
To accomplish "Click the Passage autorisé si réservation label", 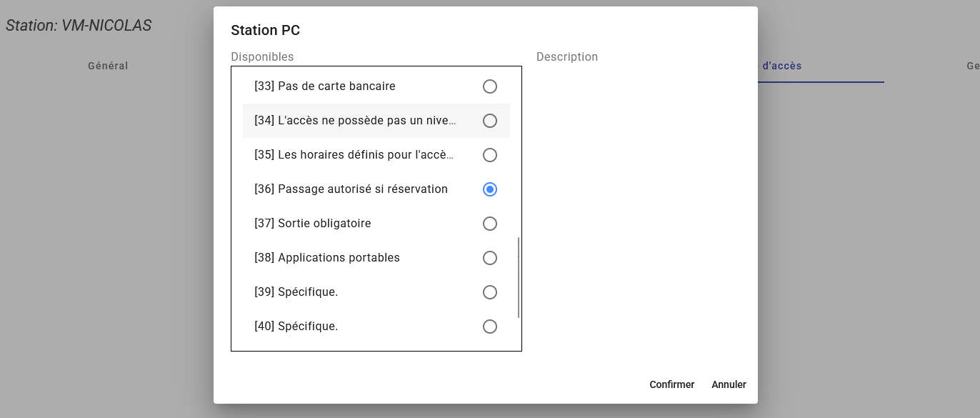I will point(351,189).
